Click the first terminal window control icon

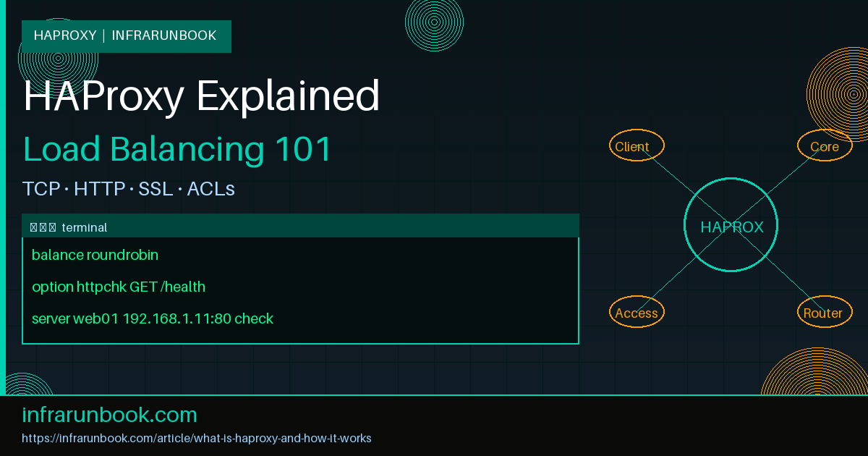(33, 227)
